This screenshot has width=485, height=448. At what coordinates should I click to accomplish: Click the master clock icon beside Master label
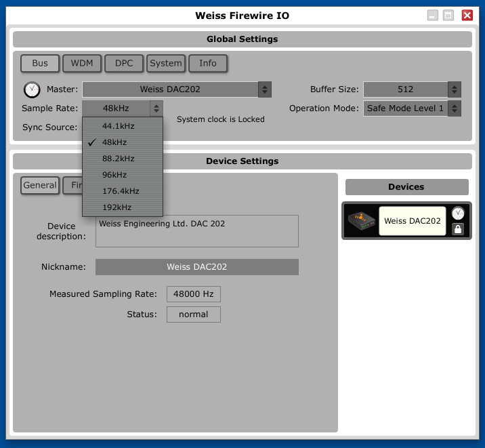point(32,89)
